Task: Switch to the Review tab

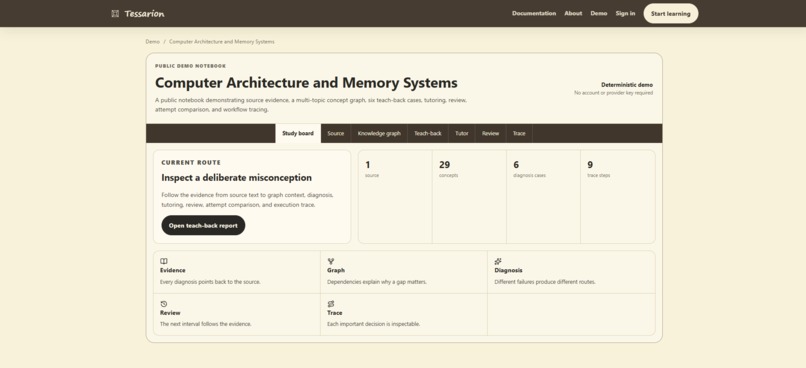Action: 490,133
